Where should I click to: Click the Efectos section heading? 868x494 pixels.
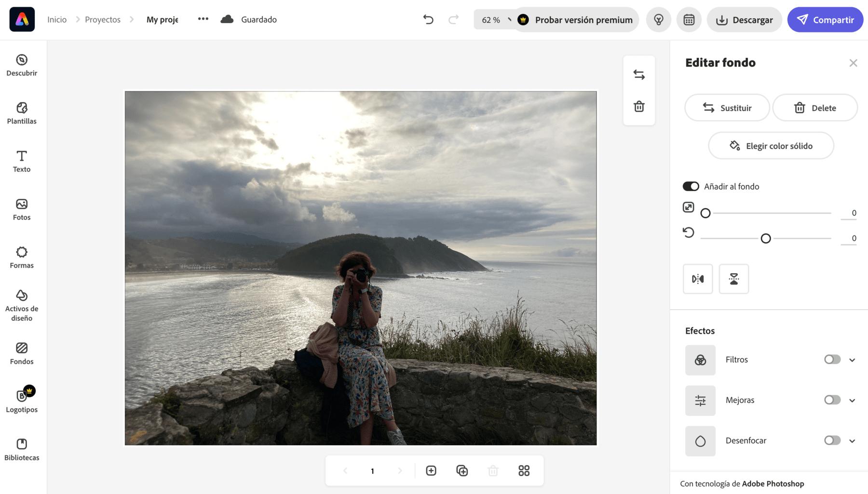[x=700, y=330]
